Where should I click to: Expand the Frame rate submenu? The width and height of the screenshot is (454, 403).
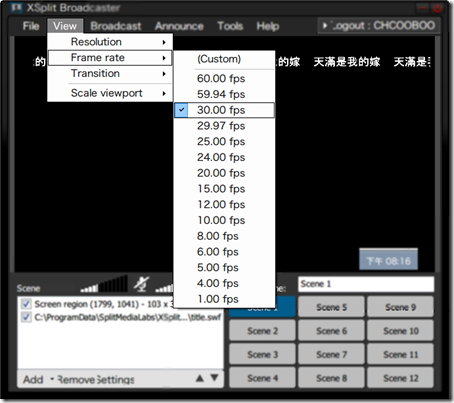[110, 58]
